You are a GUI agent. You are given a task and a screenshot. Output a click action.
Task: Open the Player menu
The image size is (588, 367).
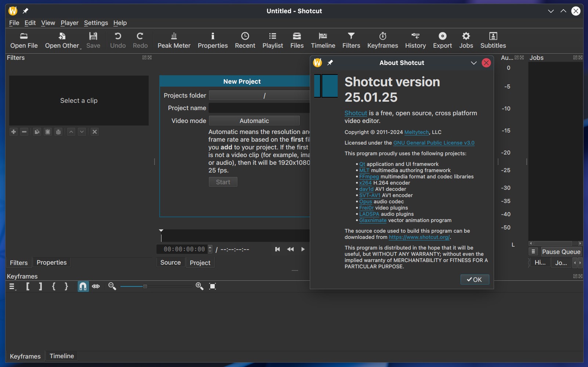[x=69, y=23]
